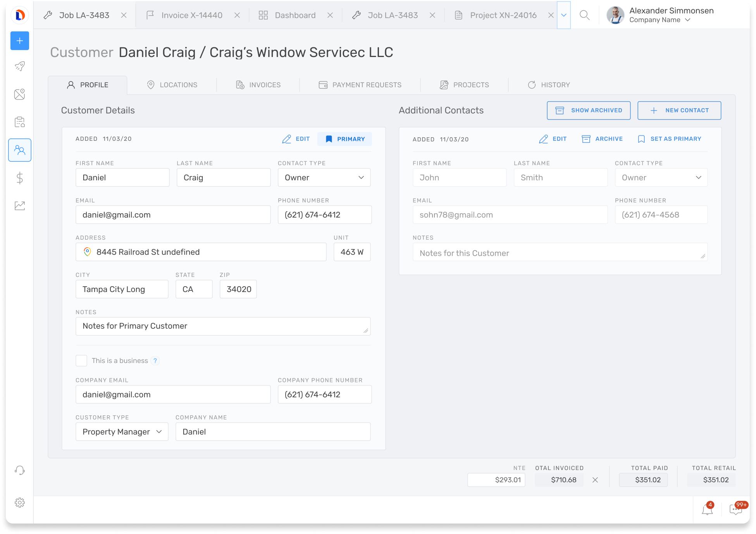Click the NTE amount input field
The image size is (756, 534).
[496, 480]
